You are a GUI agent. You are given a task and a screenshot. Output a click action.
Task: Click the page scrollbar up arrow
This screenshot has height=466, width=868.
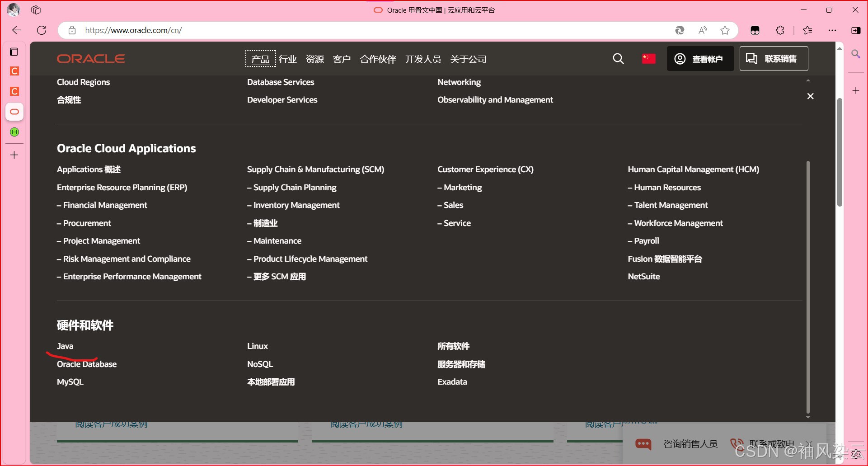[x=840, y=48]
